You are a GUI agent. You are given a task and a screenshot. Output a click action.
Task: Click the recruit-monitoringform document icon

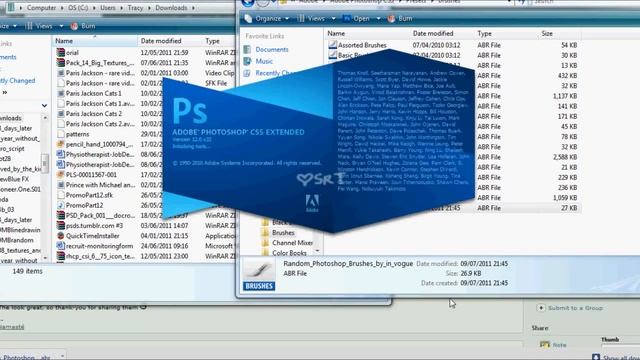pos(61,246)
